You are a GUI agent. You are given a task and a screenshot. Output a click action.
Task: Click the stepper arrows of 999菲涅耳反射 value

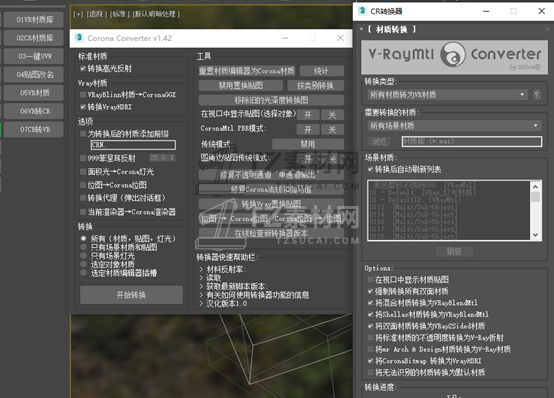point(172,158)
